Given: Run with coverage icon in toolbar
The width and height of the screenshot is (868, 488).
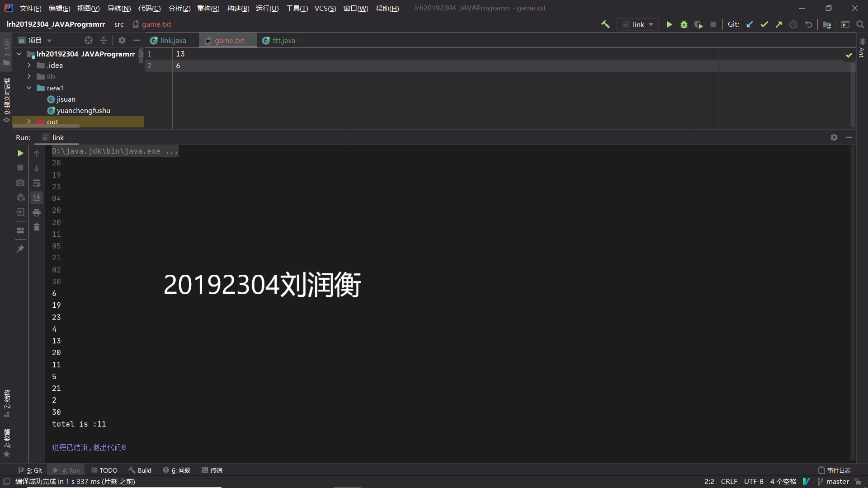Looking at the screenshot, I should click(x=698, y=24).
